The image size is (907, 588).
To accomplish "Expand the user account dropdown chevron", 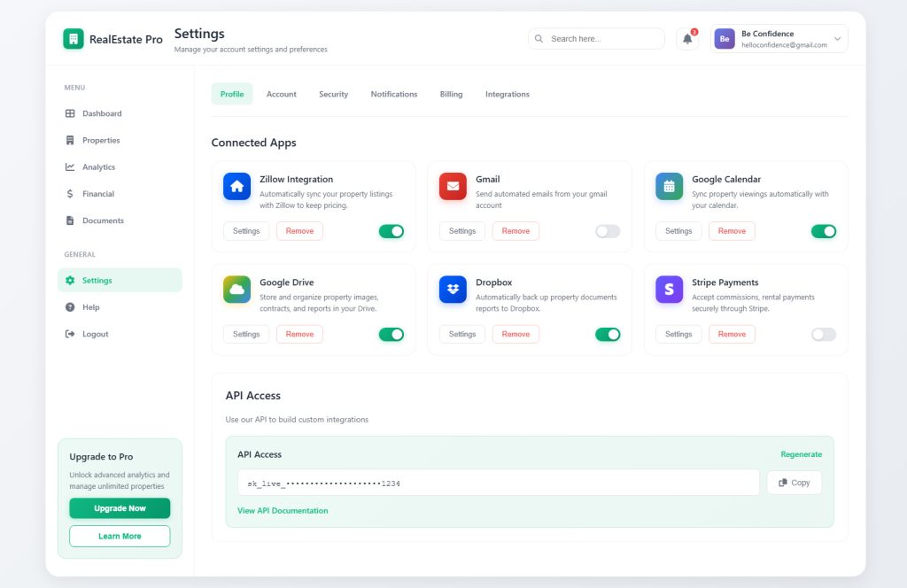I will coord(838,39).
